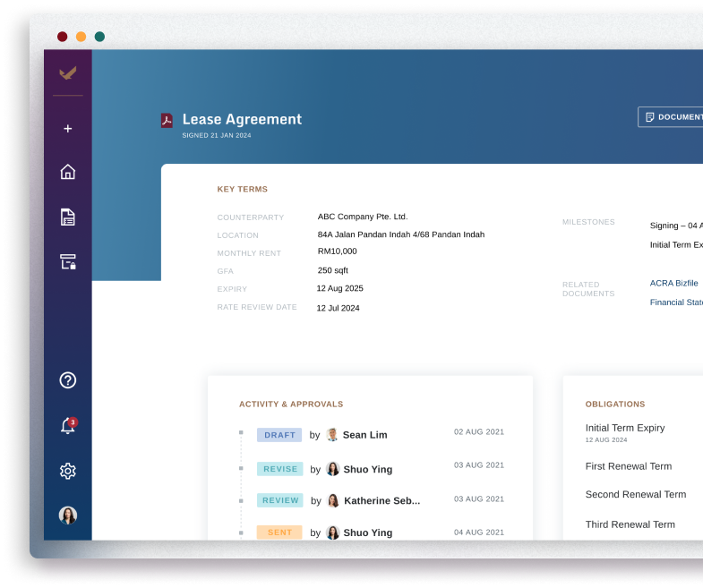Click ACTIVITY & APPROVALS heading
The width and height of the screenshot is (703, 588).
coord(291,405)
